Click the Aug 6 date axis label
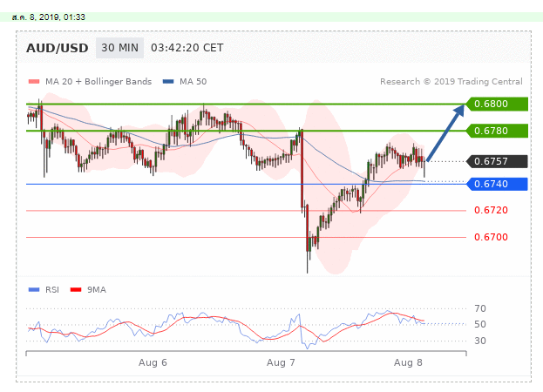This screenshot has height=392, width=543. click(x=153, y=362)
